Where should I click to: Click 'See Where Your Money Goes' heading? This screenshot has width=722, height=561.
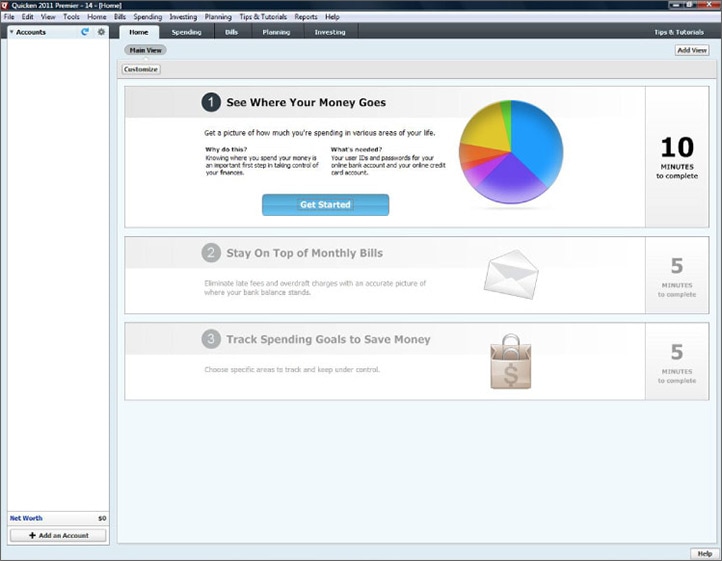pyautogui.click(x=306, y=102)
